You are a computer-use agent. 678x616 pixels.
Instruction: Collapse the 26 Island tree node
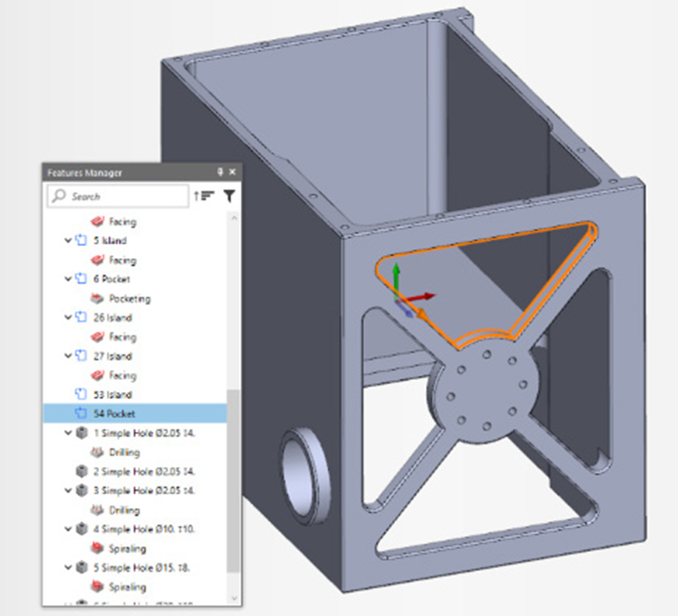click(x=69, y=318)
